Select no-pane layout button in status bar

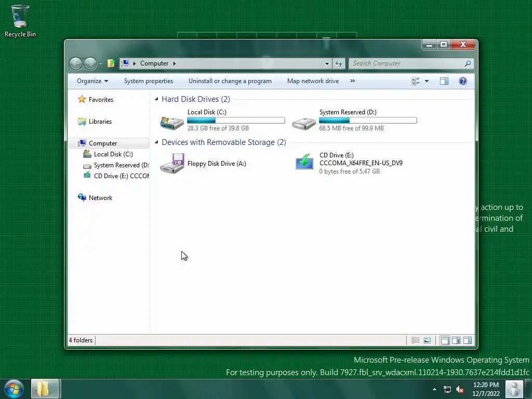point(445,340)
